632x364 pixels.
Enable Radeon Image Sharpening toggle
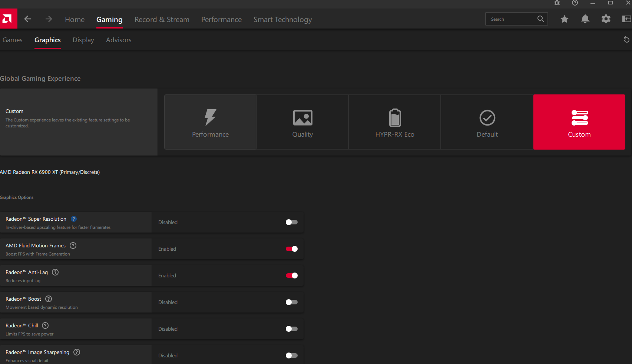coord(292,355)
